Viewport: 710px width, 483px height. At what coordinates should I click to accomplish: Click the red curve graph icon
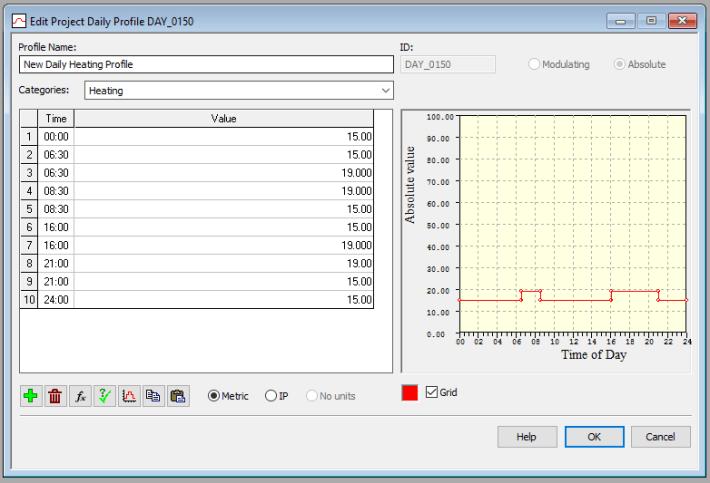pyautogui.click(x=129, y=396)
